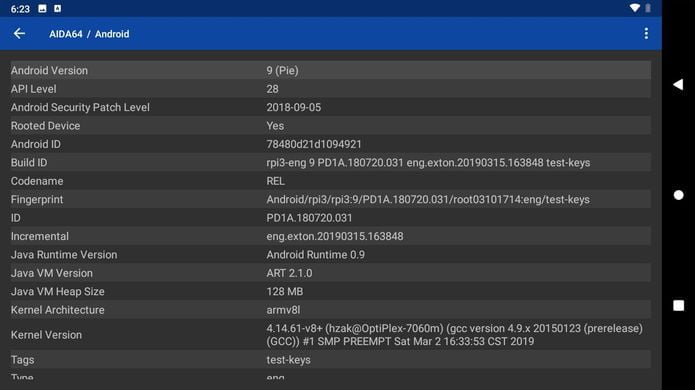
Task: Select the Incremental value eng.exton.20190315.163848
Action: 335,236
